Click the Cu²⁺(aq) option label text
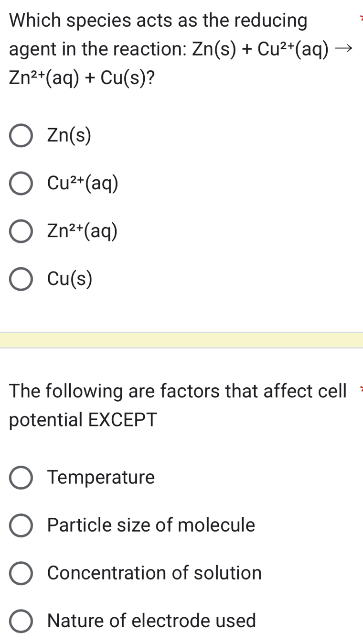Viewport: 363px width, 644px height. tap(82, 184)
